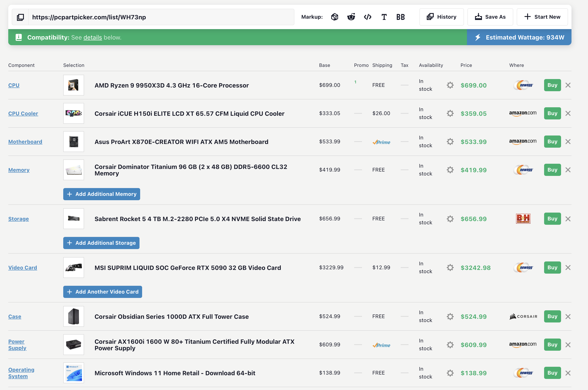This screenshot has height=390, width=588.
Task: Click Add Additional Memory button
Action: [101, 194]
